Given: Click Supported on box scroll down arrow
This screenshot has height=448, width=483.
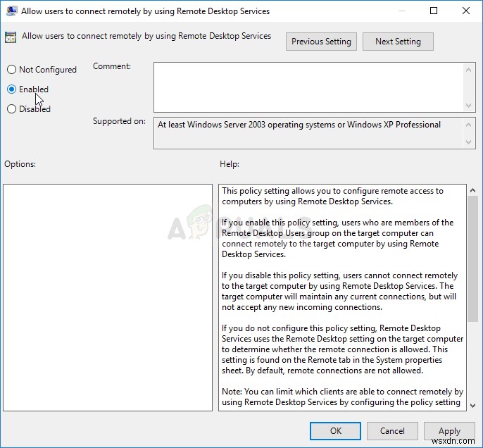Looking at the screenshot, I should pyautogui.click(x=468, y=142).
